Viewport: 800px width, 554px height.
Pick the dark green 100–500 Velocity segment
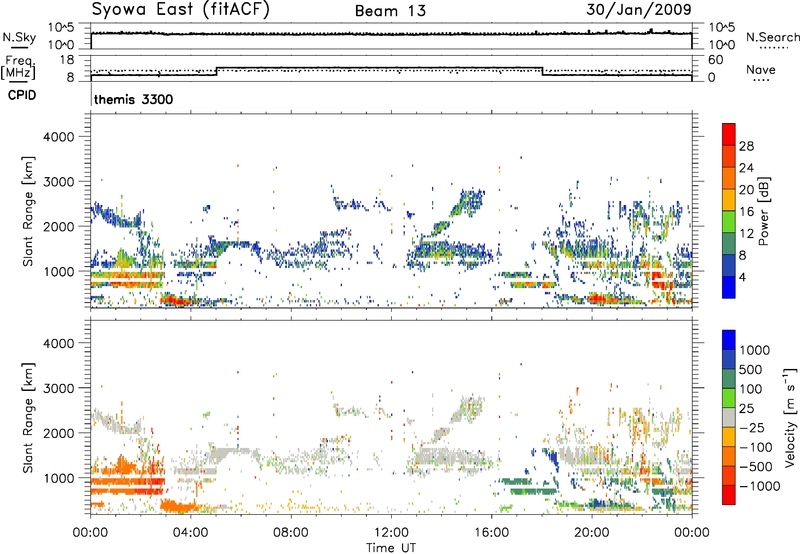click(x=729, y=379)
